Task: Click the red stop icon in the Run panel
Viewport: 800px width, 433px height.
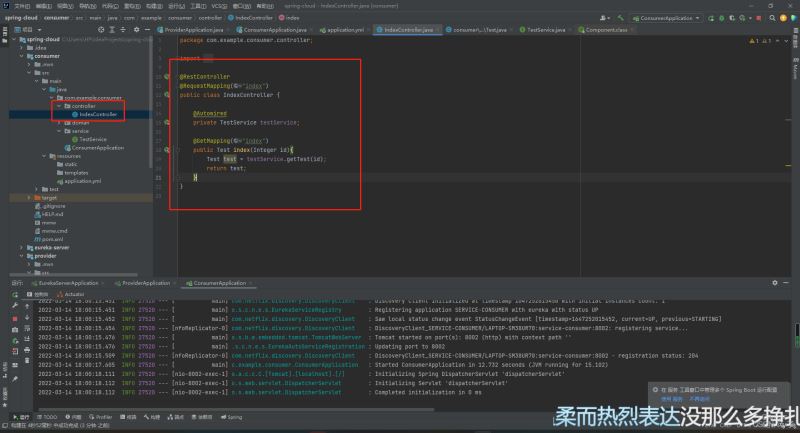Action: pos(15,318)
